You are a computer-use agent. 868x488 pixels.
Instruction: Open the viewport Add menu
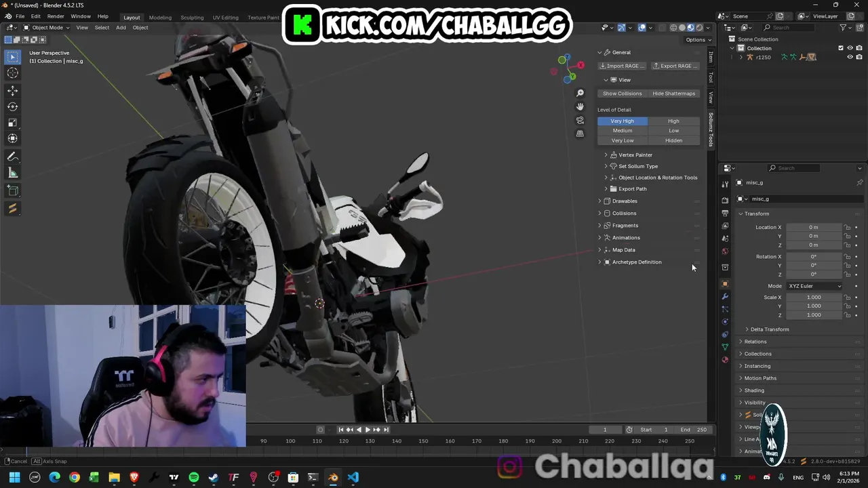(x=121, y=28)
